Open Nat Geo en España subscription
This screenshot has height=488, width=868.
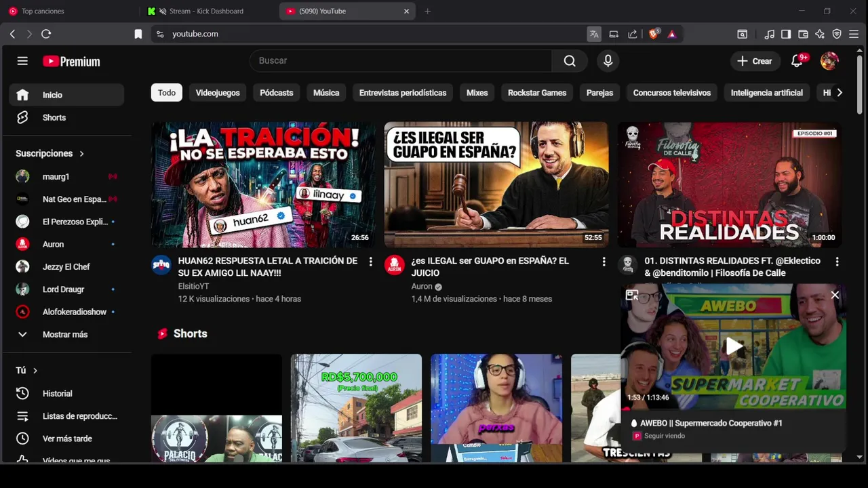[x=66, y=199]
